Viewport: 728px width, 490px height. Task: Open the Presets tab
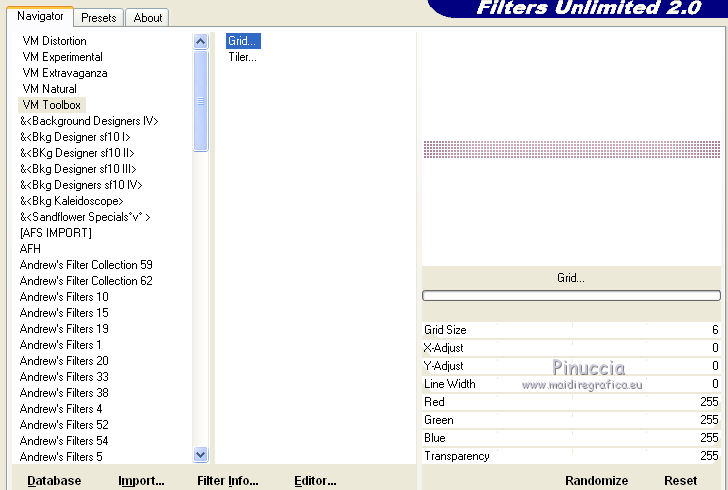[98, 18]
